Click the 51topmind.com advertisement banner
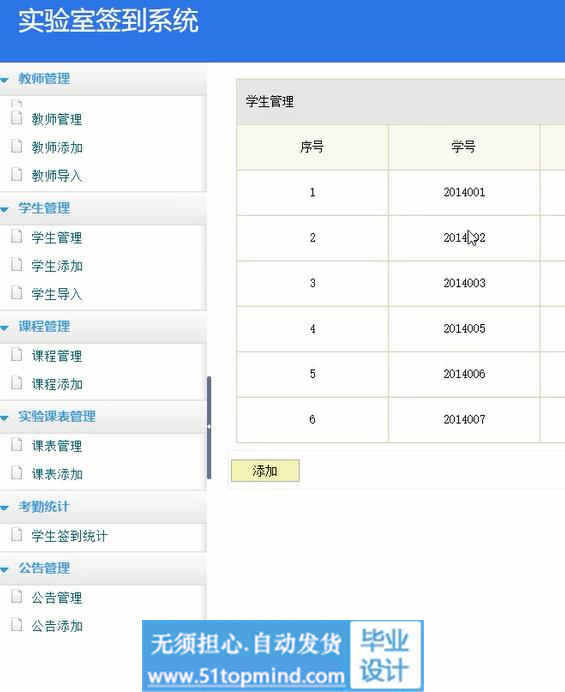The width and height of the screenshot is (565, 692). point(283,655)
